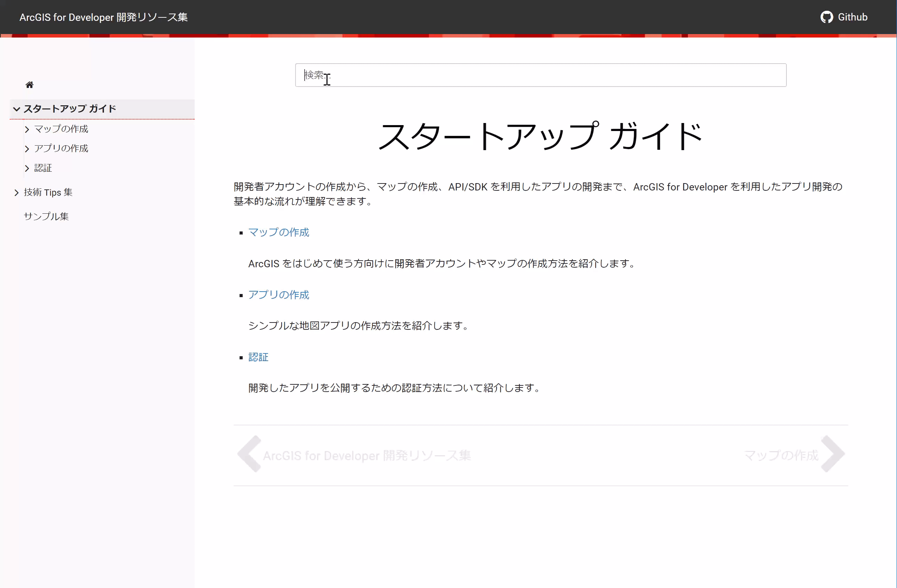This screenshot has width=897, height=588.
Task: Click the 検索 search input field
Action: tap(541, 75)
